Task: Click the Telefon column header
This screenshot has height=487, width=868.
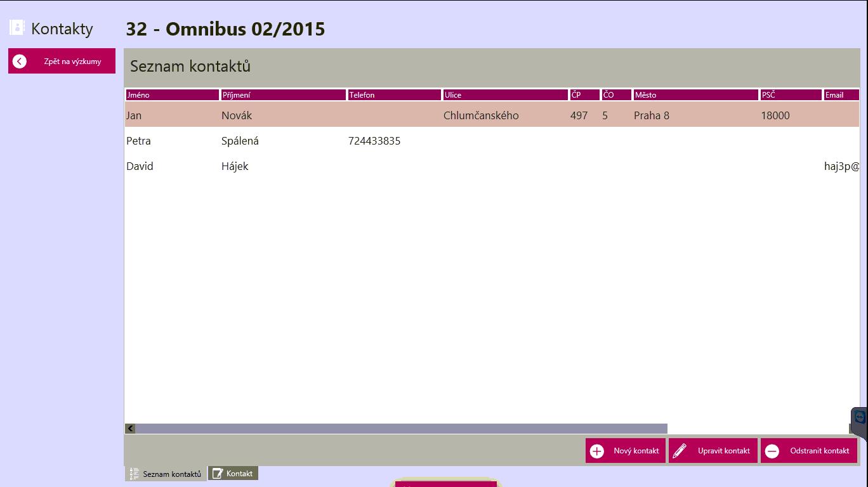Action: point(394,95)
